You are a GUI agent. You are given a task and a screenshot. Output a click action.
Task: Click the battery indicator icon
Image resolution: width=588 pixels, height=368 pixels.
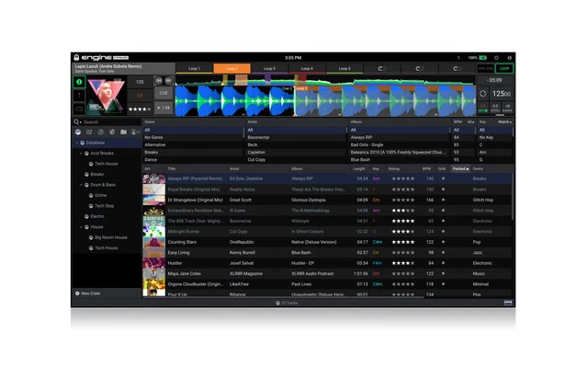[482, 58]
